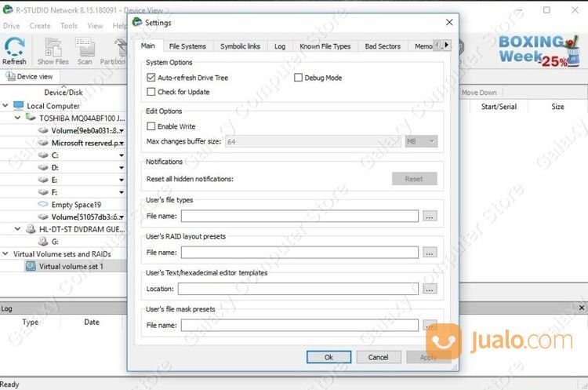
Task: Close the Settings dialog with X
Action: click(x=449, y=22)
